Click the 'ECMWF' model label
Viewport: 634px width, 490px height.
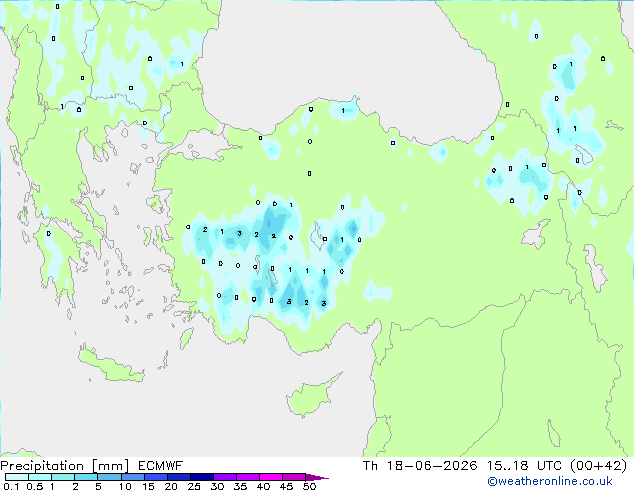pos(161,466)
